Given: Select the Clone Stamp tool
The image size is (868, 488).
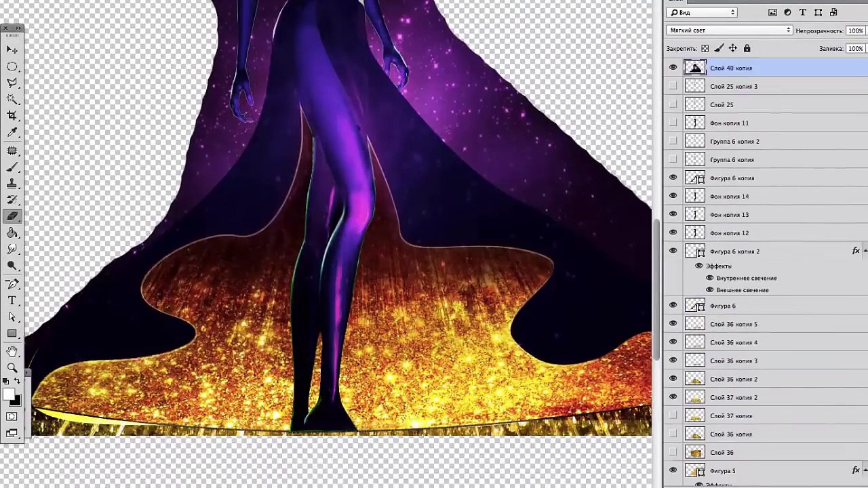Looking at the screenshot, I should 12,184.
